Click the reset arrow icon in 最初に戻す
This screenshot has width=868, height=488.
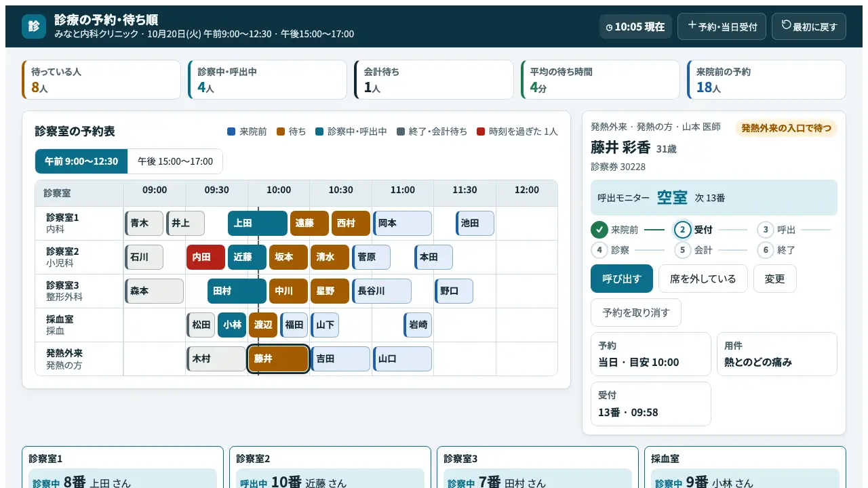pyautogui.click(x=786, y=25)
